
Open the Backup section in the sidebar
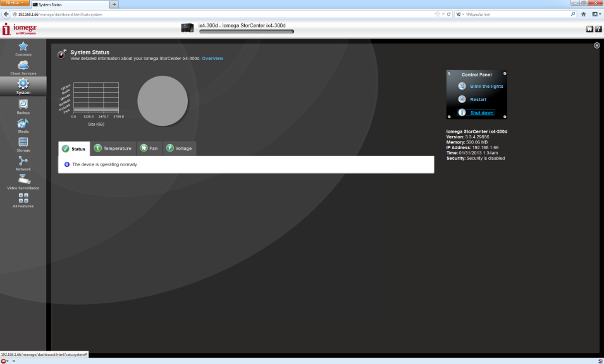pyautogui.click(x=23, y=107)
